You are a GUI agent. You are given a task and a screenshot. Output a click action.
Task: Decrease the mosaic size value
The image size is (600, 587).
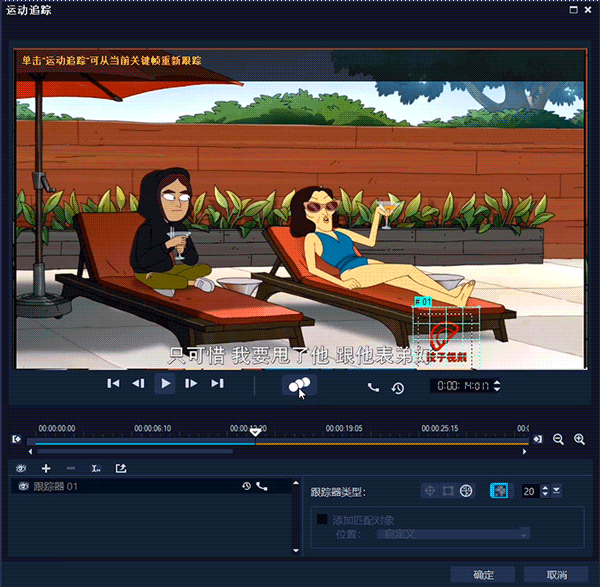(545, 494)
